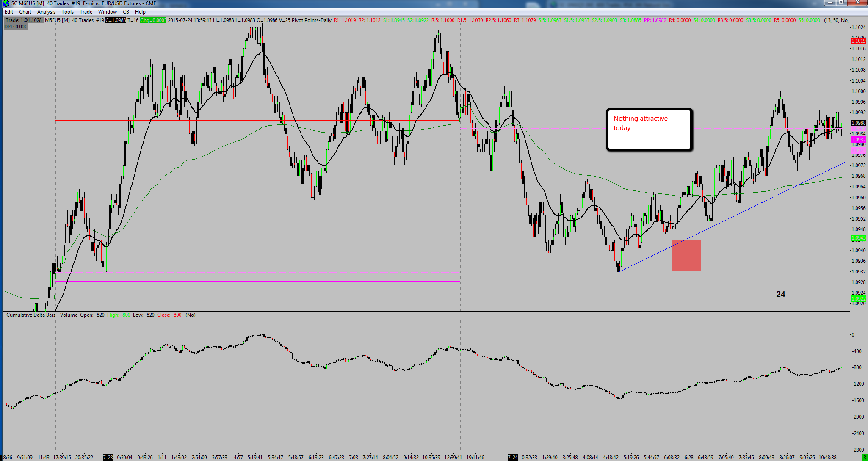
Task: Open the Trade menu
Action: (86, 12)
